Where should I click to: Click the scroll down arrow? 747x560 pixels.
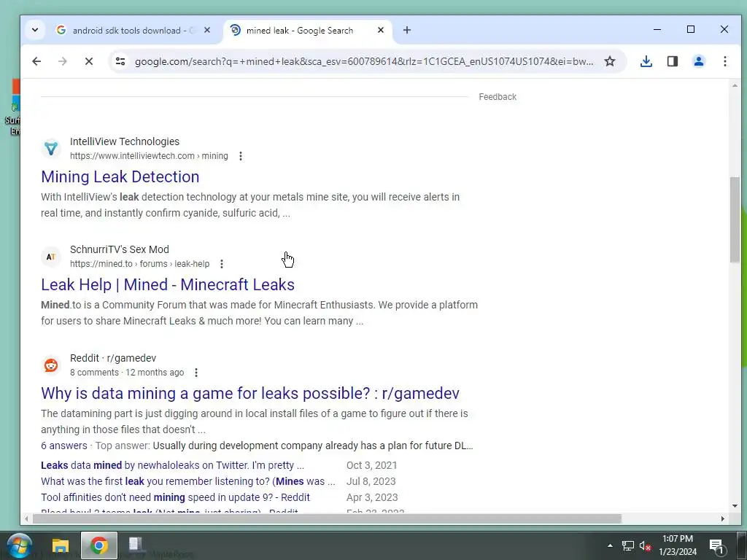pyautogui.click(x=735, y=506)
